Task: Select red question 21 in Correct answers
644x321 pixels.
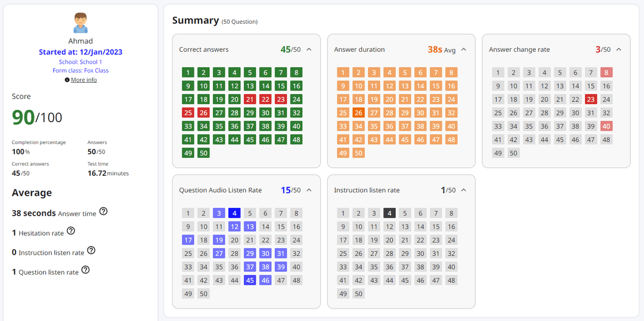Action: click(250, 99)
